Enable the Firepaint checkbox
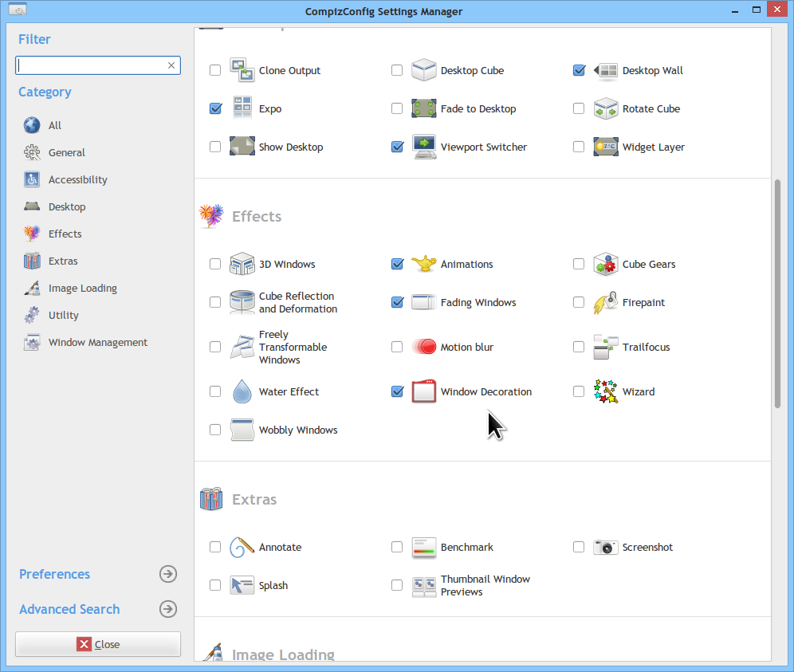Viewport: 794px width, 672px height. click(579, 302)
